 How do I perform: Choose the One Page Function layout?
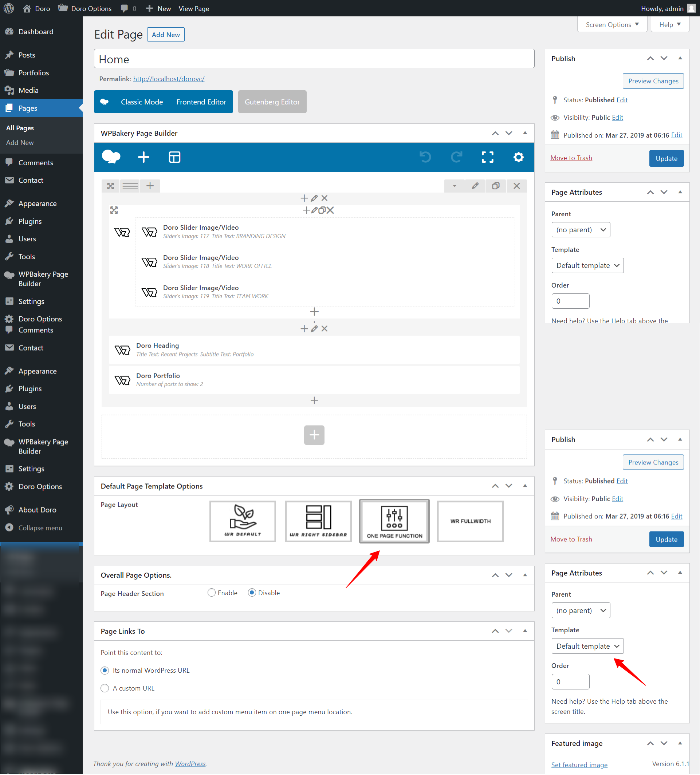(x=394, y=522)
